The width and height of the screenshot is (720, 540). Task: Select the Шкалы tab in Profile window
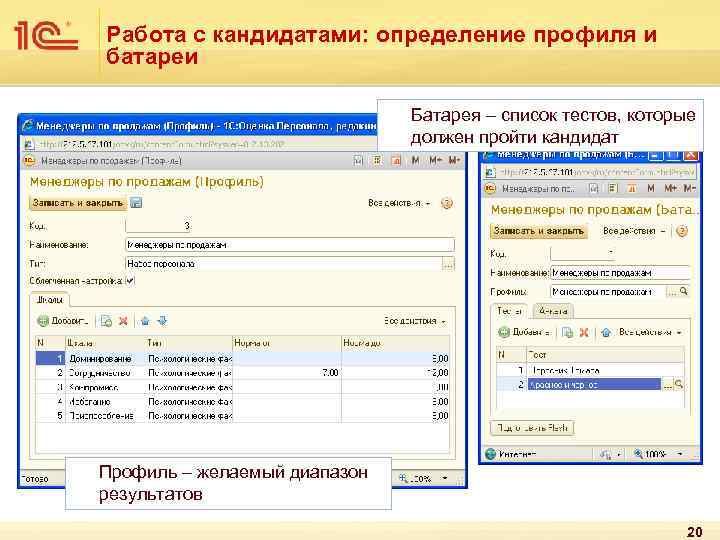click(50, 300)
